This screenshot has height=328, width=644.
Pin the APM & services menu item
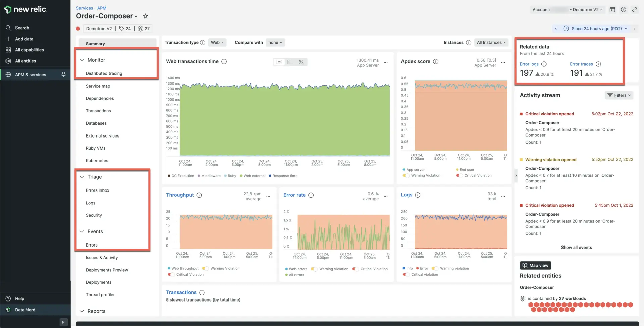coord(63,74)
